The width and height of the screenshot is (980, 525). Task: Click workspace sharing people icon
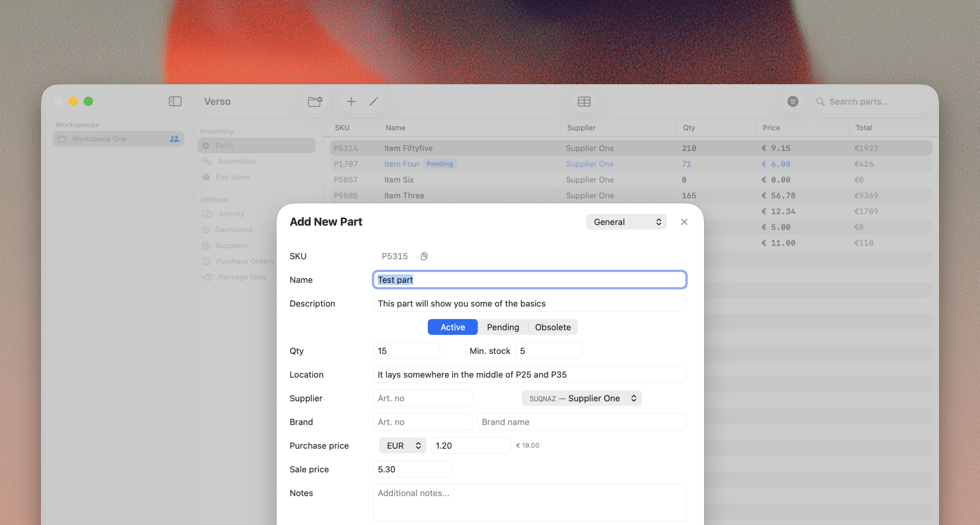174,139
